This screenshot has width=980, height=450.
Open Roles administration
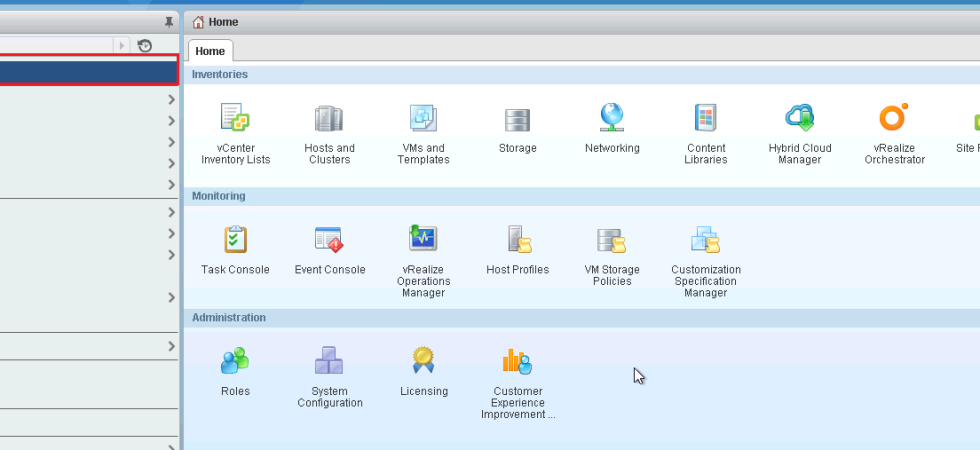pos(235,372)
